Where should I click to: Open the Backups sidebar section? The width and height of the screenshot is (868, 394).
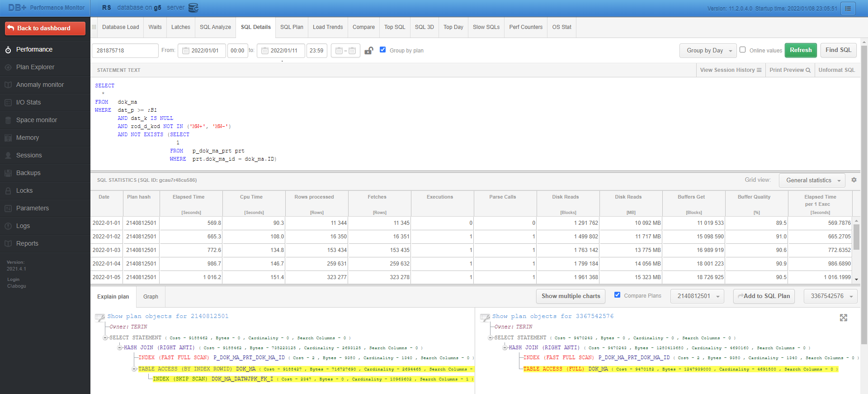pos(28,173)
